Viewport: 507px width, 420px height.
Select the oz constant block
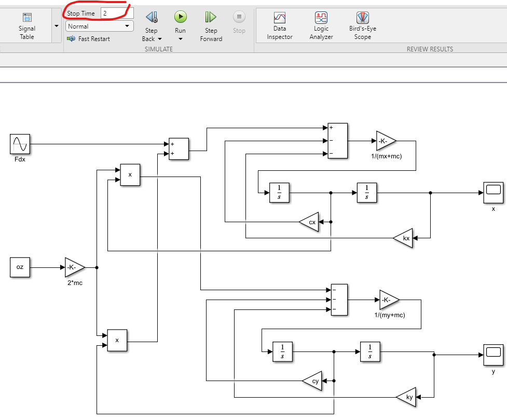point(20,267)
